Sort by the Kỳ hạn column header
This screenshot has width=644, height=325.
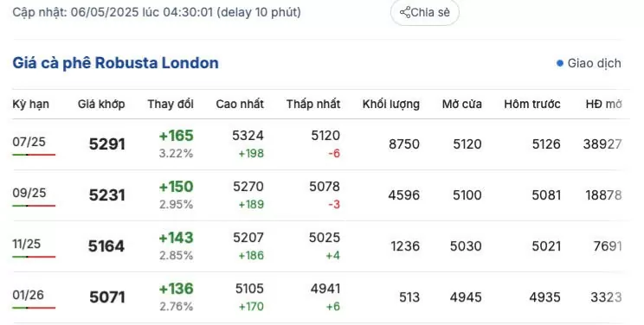(x=31, y=105)
